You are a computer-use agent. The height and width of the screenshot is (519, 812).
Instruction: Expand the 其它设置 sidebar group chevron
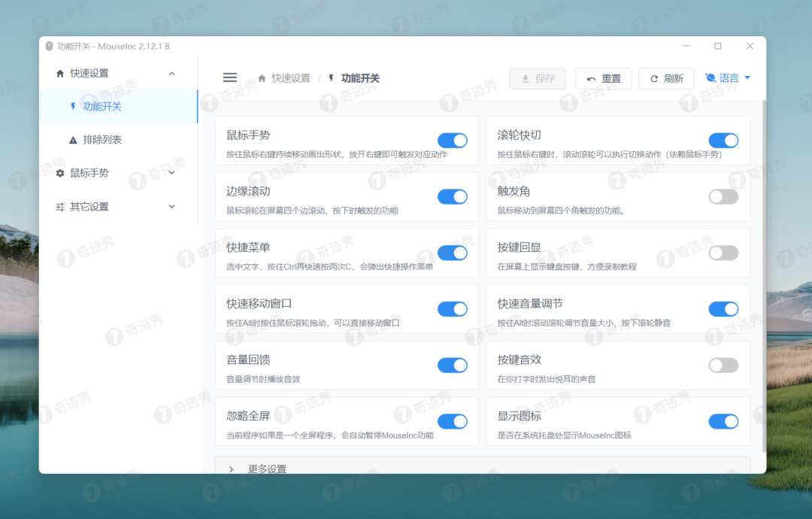[172, 207]
